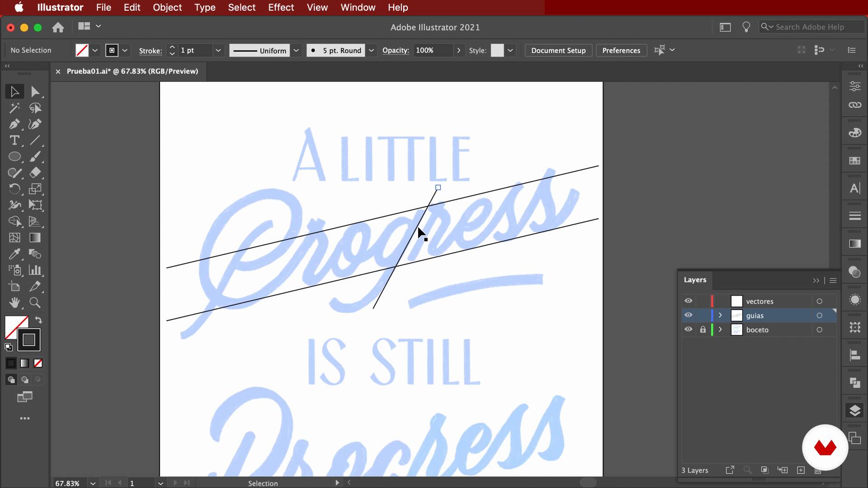Select the Paintbrush tool
Image resolution: width=868 pixels, height=488 pixels.
tap(35, 157)
